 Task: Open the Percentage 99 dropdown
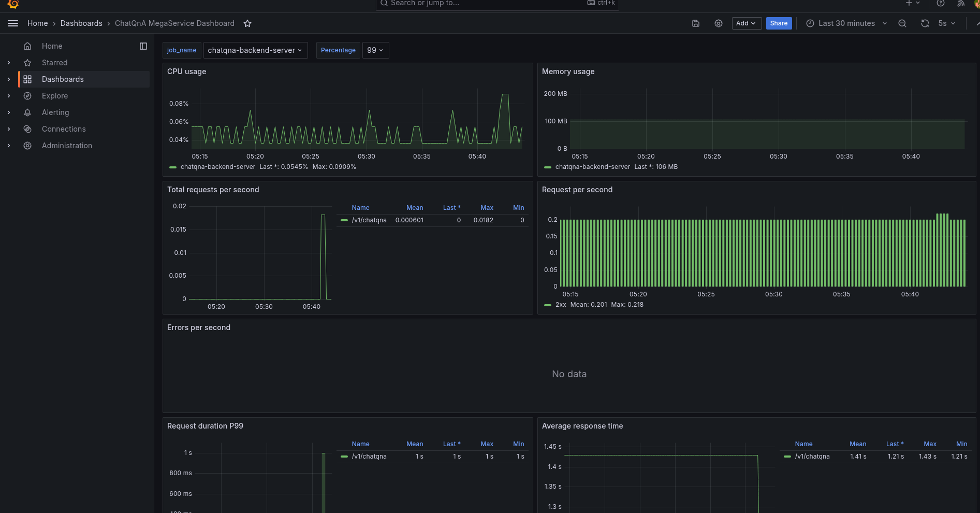[x=375, y=50]
